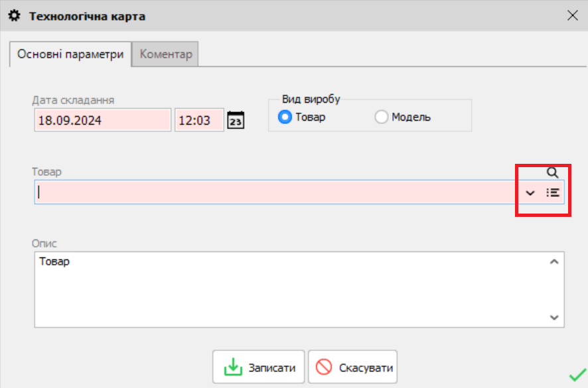Open the Коментар tab

tap(165, 54)
